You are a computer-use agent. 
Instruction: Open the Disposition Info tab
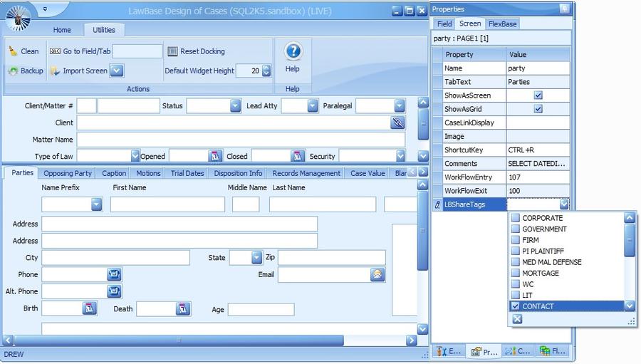coord(238,173)
